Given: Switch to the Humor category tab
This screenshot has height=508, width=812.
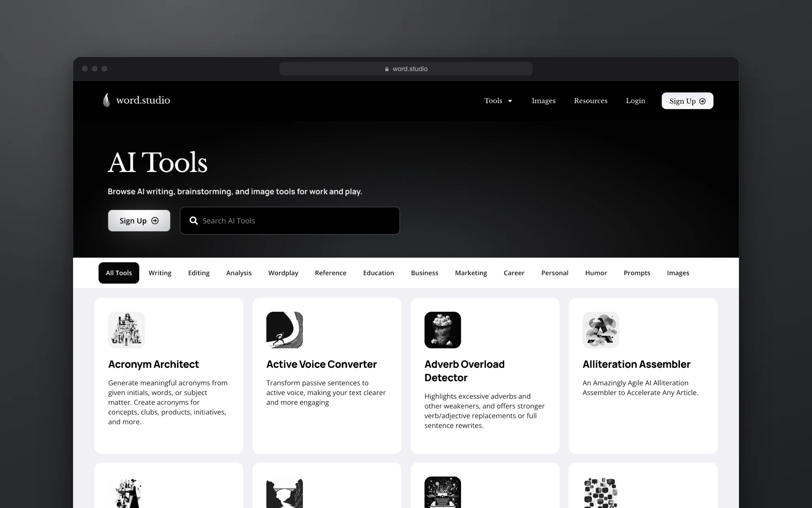Looking at the screenshot, I should click(596, 273).
